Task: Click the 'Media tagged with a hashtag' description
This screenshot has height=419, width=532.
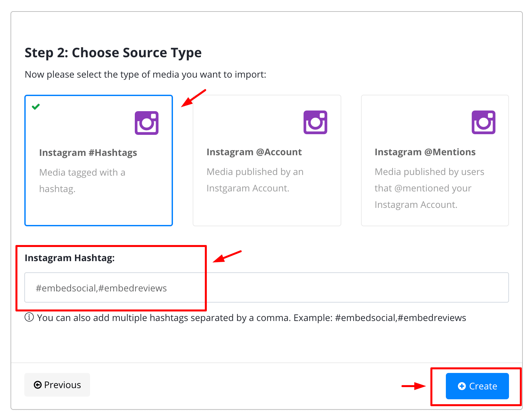Action: [x=82, y=181]
